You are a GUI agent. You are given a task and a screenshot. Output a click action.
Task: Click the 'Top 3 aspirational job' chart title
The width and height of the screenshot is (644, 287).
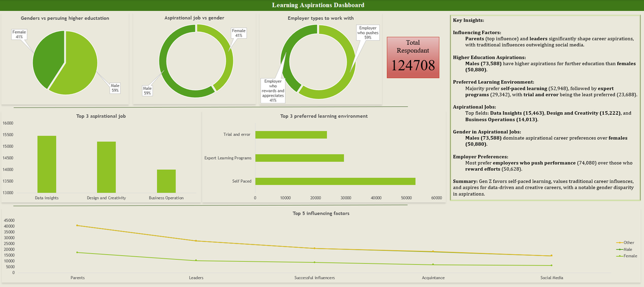[101, 116]
